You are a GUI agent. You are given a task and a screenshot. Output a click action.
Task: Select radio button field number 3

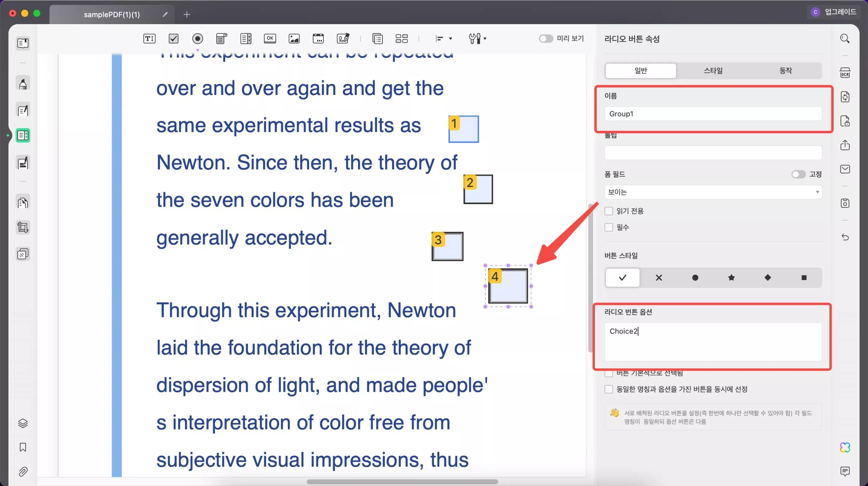447,247
